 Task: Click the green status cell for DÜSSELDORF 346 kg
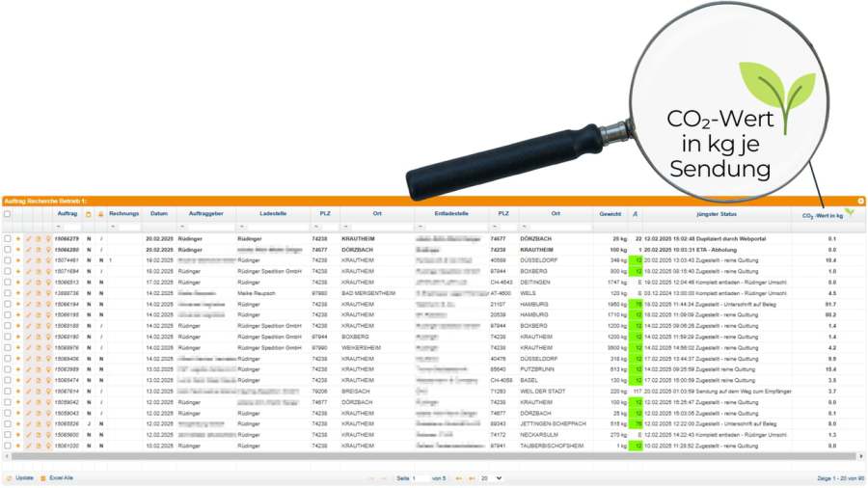(x=637, y=260)
